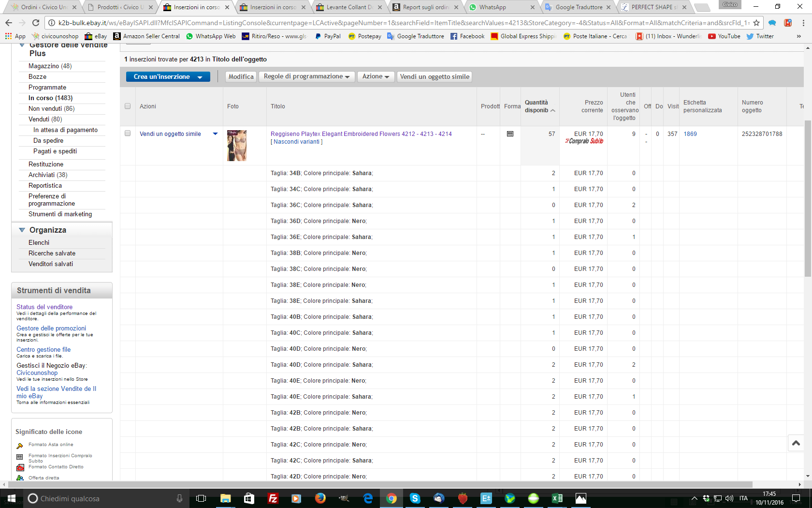Open the WhatsApp Web bookmark
812x508 pixels.
(x=211, y=36)
